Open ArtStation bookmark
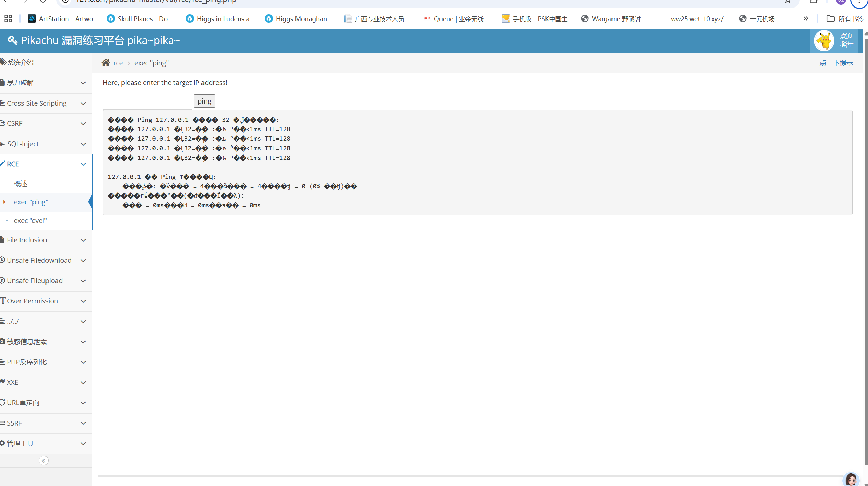The image size is (868, 486). coord(63,19)
